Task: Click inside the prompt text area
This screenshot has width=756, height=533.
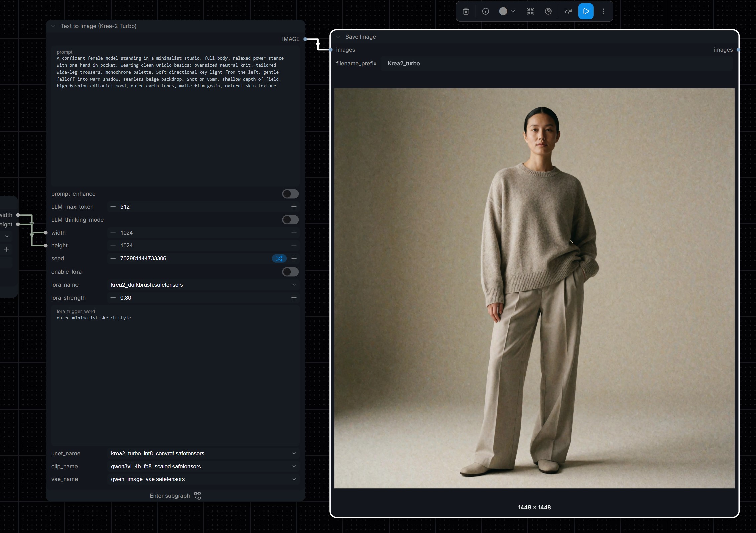Action: 175,116
